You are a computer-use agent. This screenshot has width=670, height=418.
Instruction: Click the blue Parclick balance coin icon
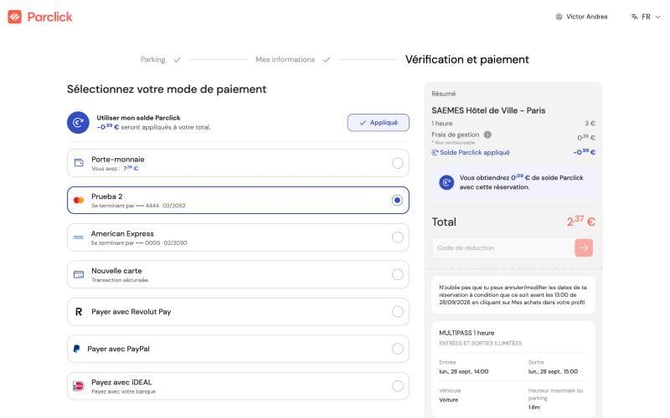coord(78,123)
